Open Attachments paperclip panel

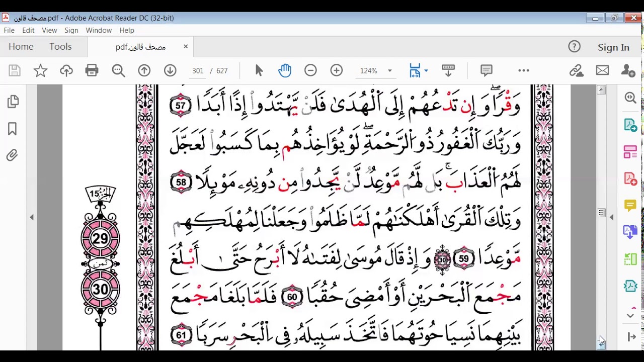click(13, 155)
